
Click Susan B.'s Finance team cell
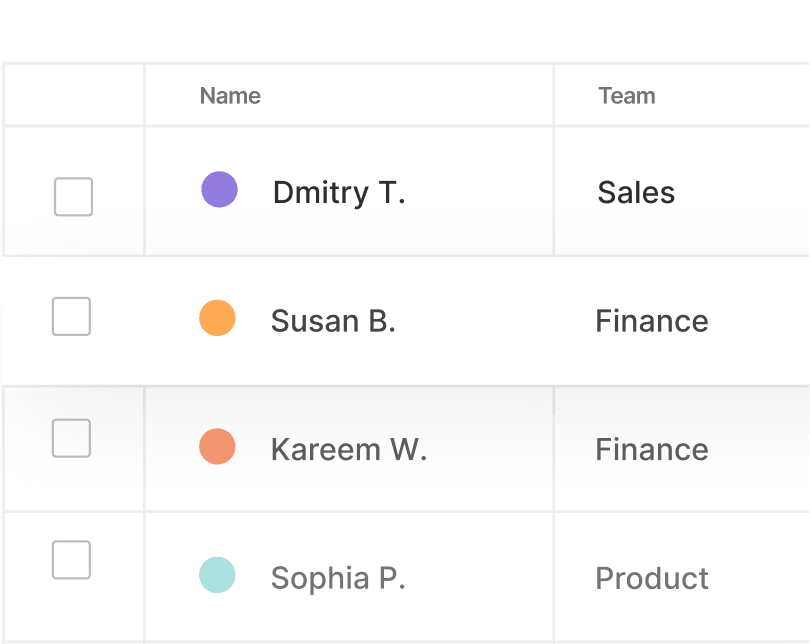coord(652,321)
